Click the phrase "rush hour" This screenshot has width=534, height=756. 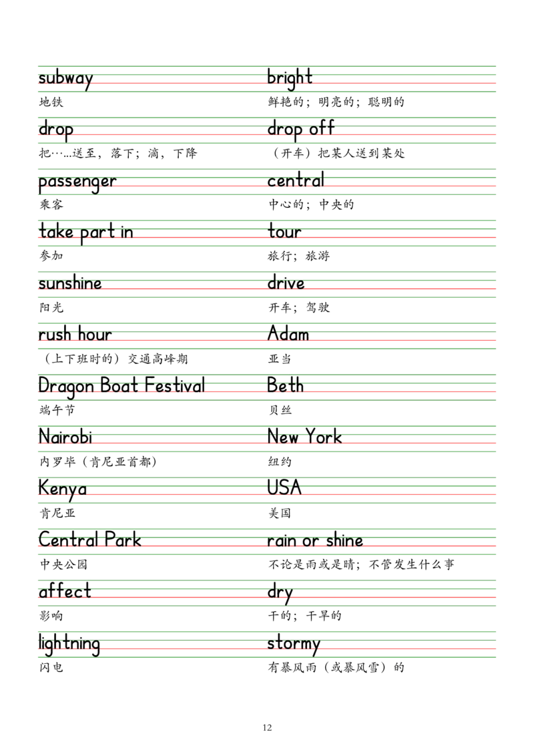point(74,335)
